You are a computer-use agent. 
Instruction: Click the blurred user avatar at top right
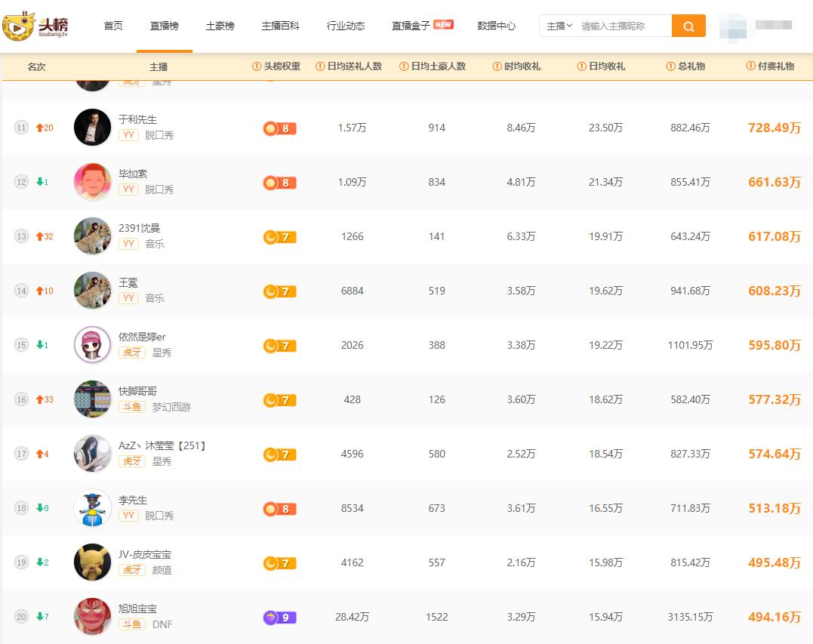tap(733, 26)
